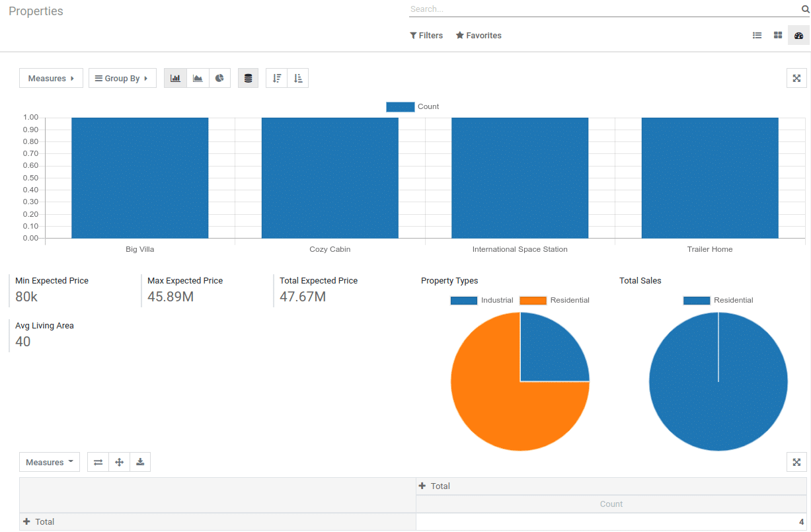This screenshot has height=532, width=811.
Task: Toggle stacked bar mode
Action: tap(248, 78)
